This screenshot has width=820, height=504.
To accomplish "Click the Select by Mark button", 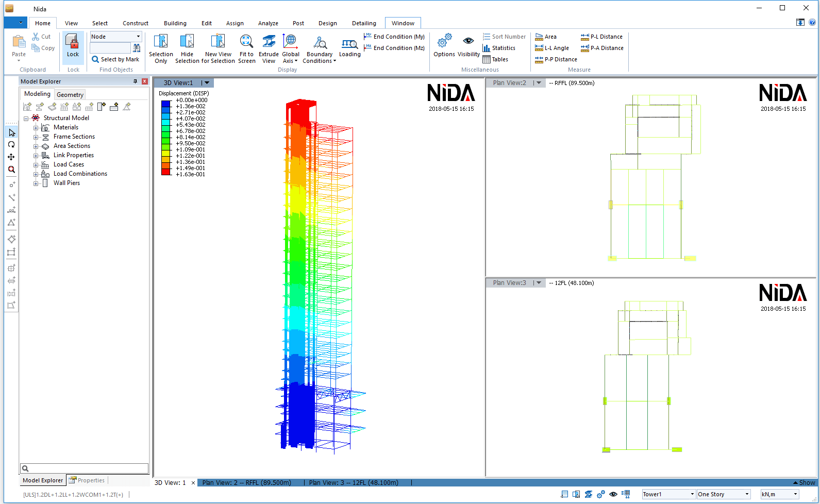I will point(115,59).
